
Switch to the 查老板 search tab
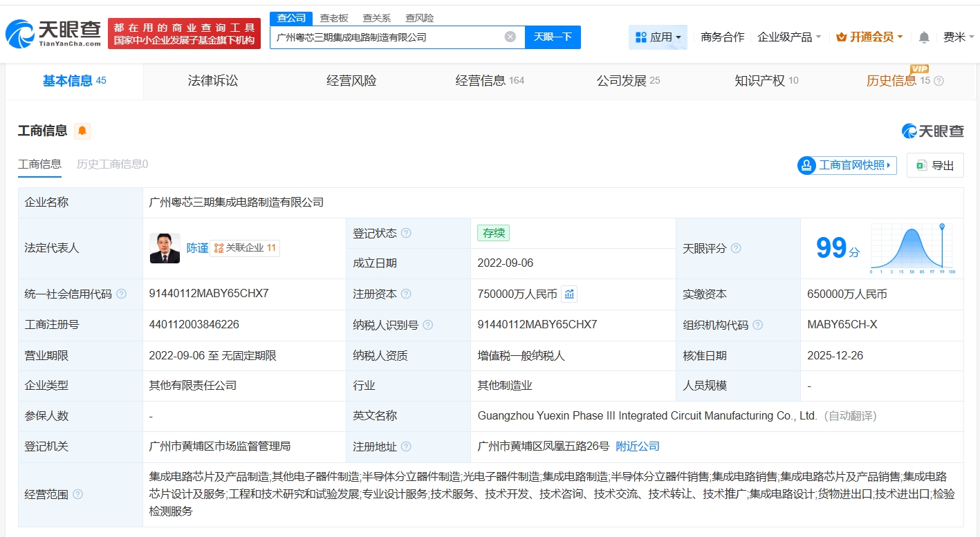click(333, 18)
